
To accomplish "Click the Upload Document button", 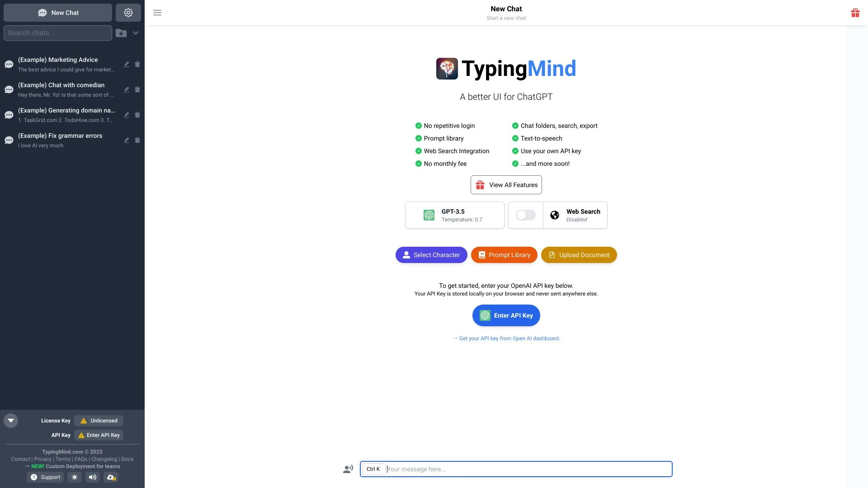I will [x=578, y=254].
